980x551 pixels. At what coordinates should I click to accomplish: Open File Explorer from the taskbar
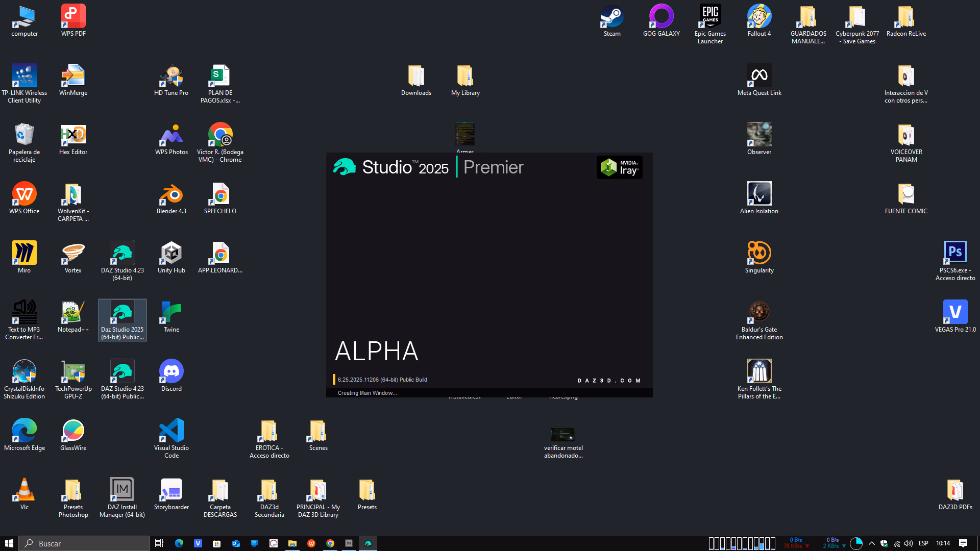click(292, 543)
